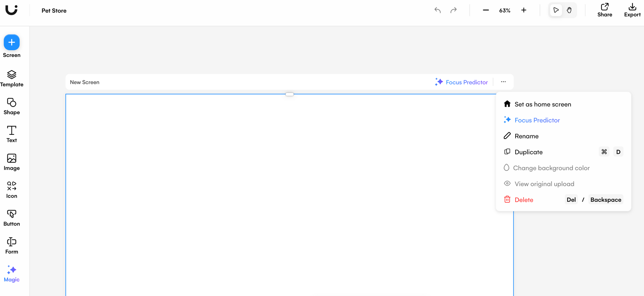Open the Image tool
The image size is (644, 296).
(12, 162)
